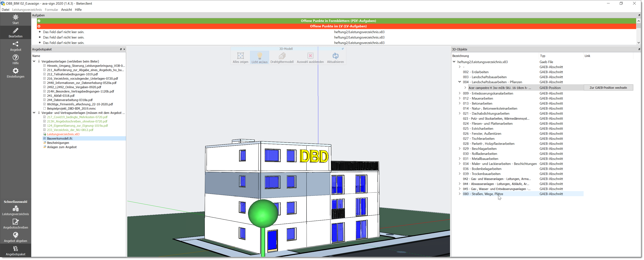The image size is (644, 260).
Task: Open the Leistungsverzeichnis menu
Action: 27,9
